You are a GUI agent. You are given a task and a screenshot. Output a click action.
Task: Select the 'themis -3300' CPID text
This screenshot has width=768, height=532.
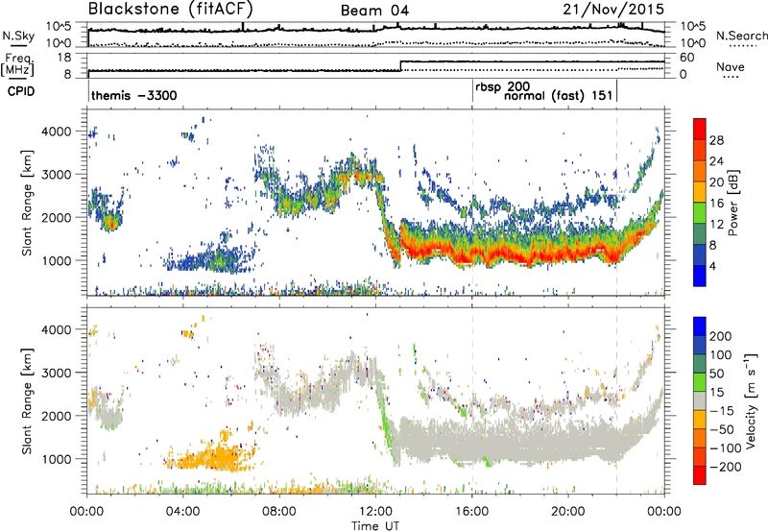click(x=134, y=95)
